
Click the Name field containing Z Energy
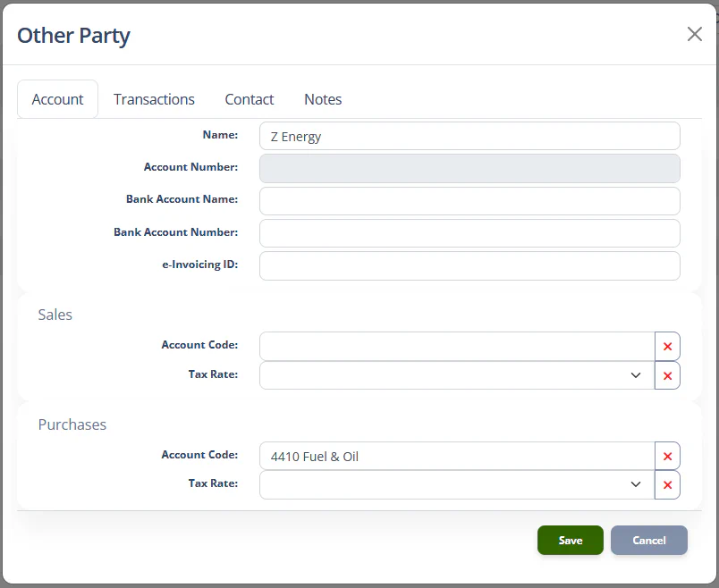pyautogui.click(x=469, y=136)
